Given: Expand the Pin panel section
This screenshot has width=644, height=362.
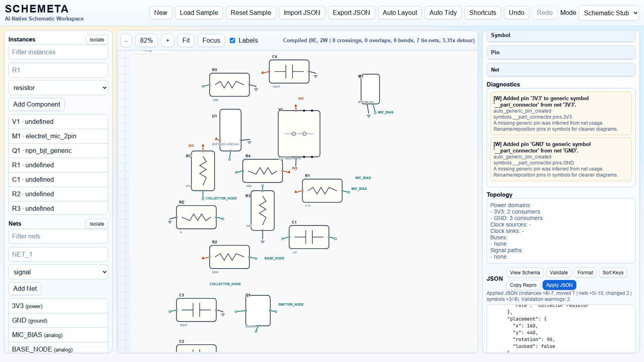Looking at the screenshot, I should 561,52.
